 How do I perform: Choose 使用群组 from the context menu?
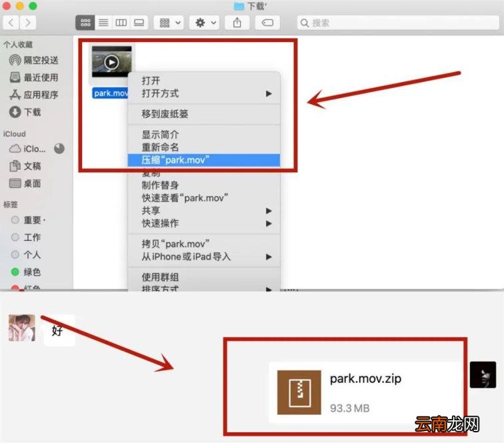tap(204, 277)
